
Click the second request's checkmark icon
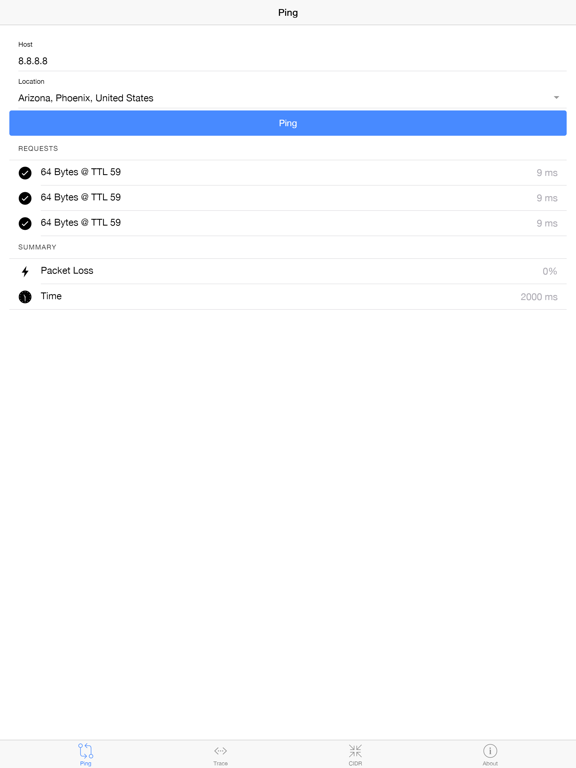coord(25,198)
